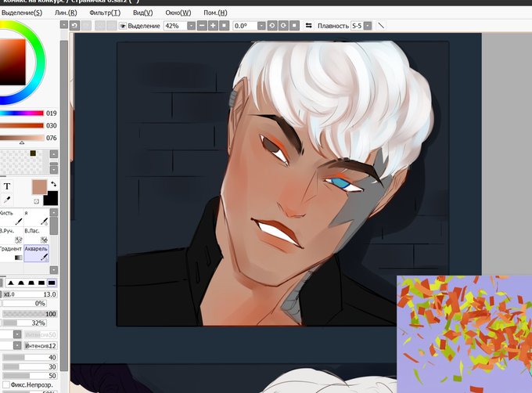Click the hue ring of color wheel
This screenshot has width=532, height=393.
(x=40, y=62)
